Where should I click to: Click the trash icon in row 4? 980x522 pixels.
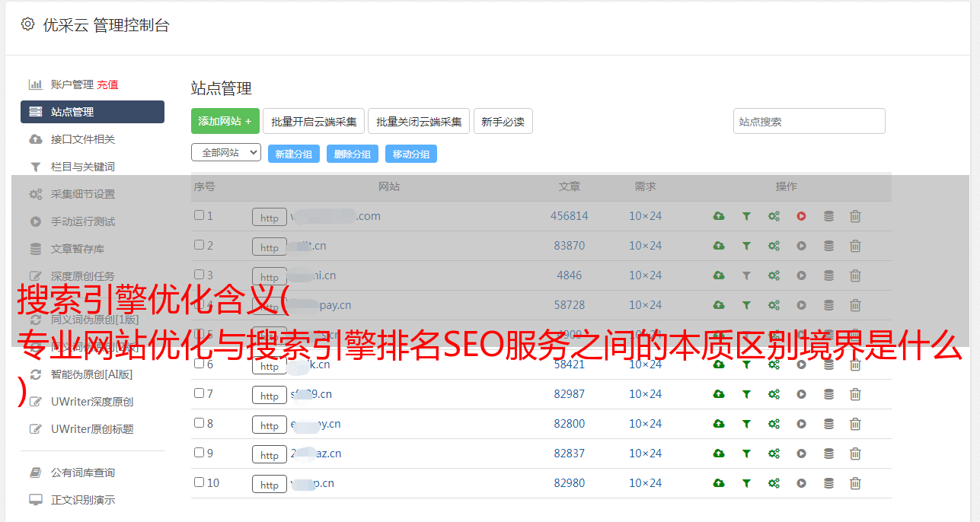pos(855,305)
